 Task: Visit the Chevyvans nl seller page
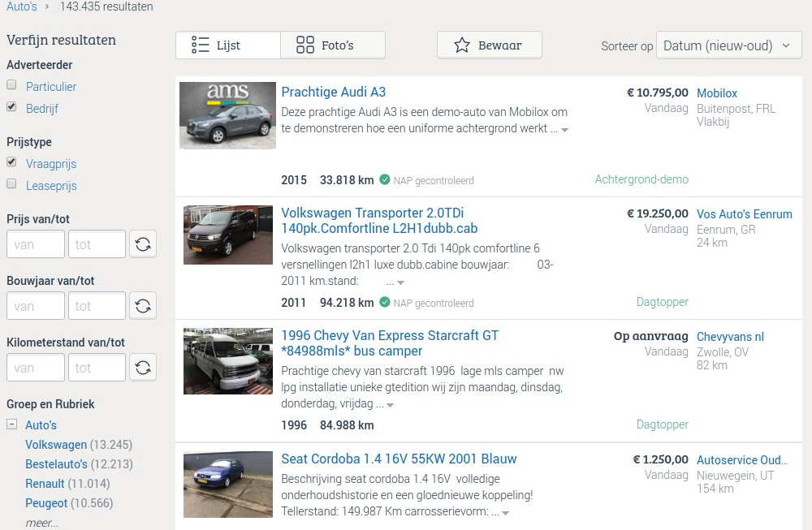(x=730, y=337)
